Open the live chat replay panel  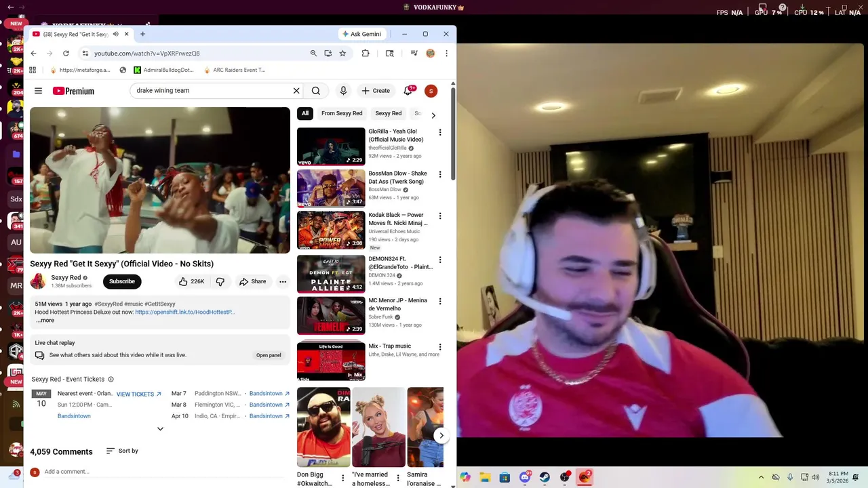pos(269,355)
